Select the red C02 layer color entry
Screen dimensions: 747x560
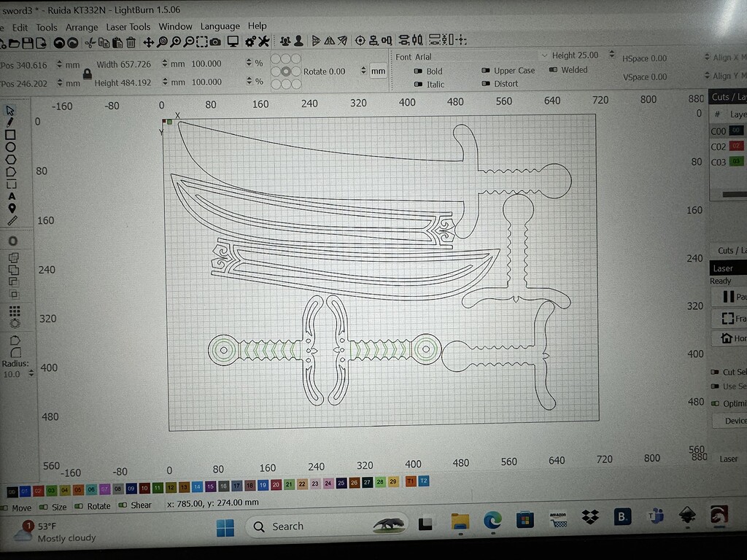coord(737,146)
